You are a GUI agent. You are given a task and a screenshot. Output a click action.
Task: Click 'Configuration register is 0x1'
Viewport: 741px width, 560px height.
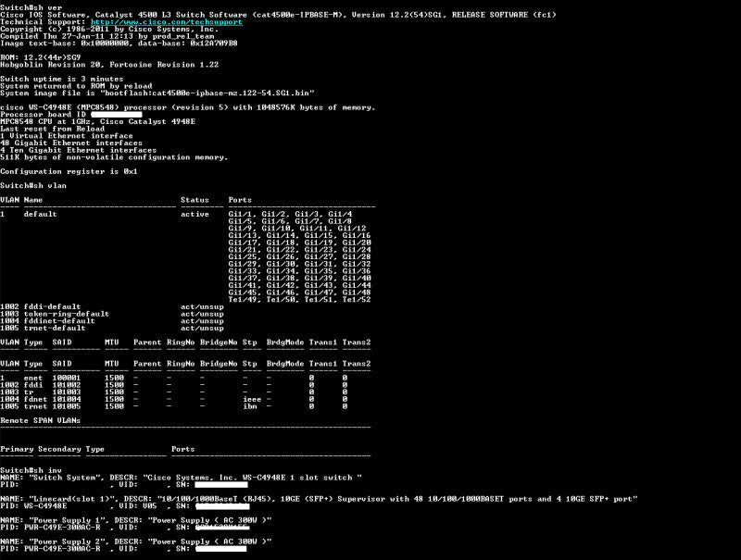pyautogui.click(x=69, y=171)
